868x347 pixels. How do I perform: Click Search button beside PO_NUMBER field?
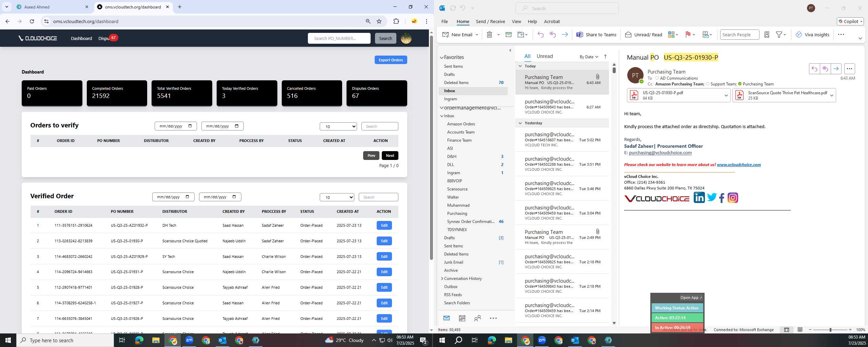click(x=385, y=38)
